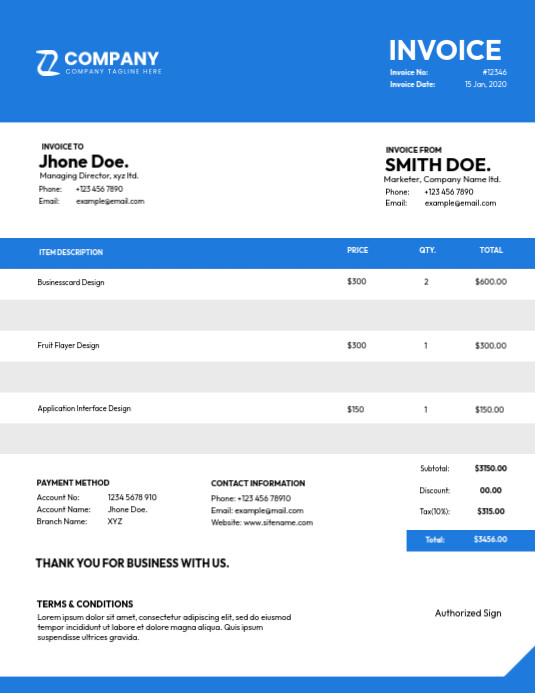Click the SMITH DOE. sender name
This screenshot has height=693, width=535.
[438, 165]
